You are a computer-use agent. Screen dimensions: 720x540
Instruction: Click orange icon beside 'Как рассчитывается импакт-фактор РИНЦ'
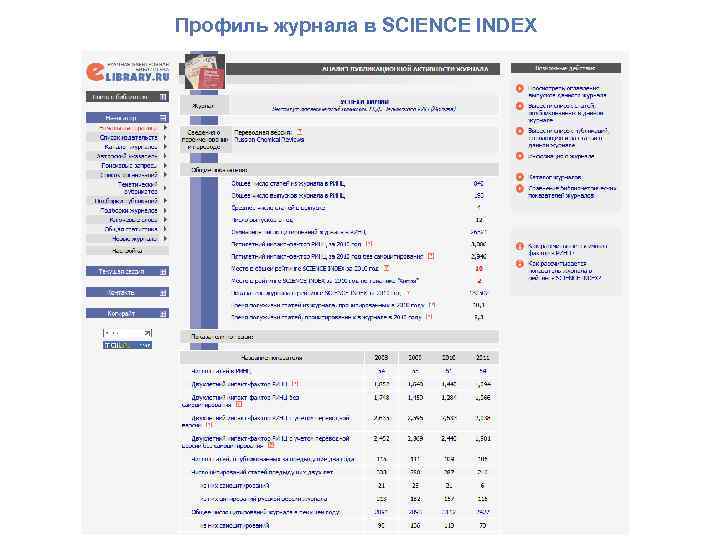[x=520, y=246]
